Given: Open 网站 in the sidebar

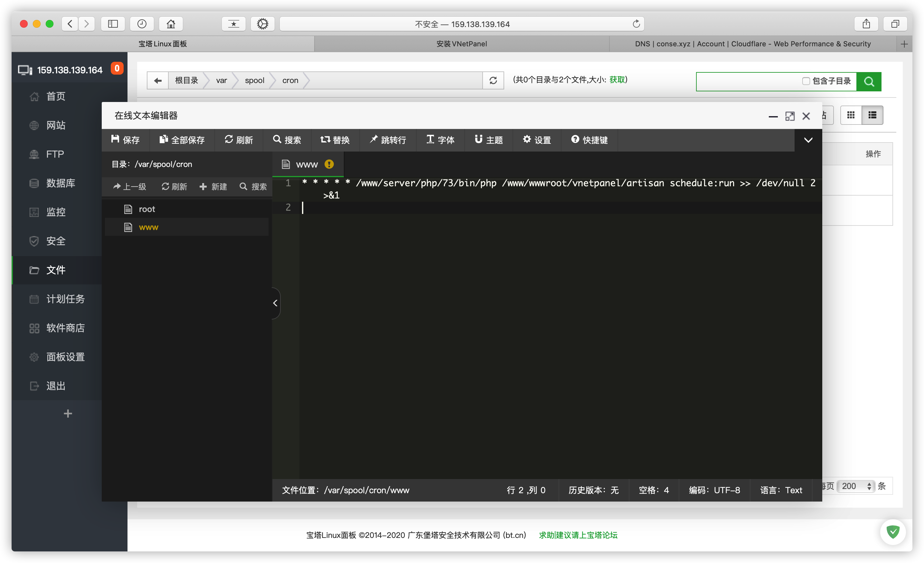Looking at the screenshot, I should 56,125.
